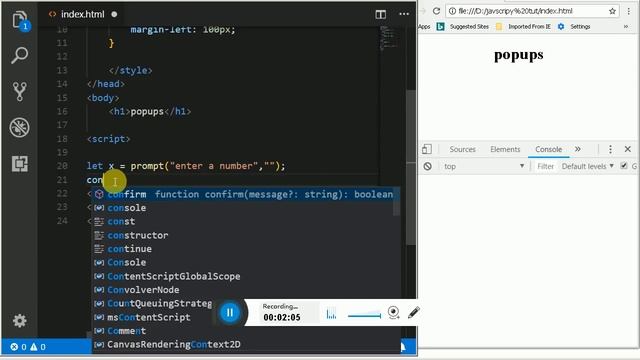This screenshot has width=640, height=360.
Task: Open the Extensions view
Action: (20, 164)
